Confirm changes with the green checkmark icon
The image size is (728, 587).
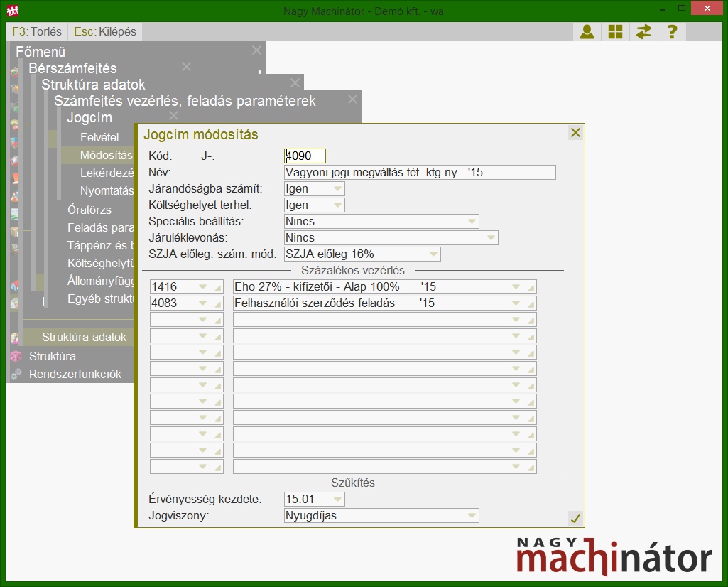575,519
